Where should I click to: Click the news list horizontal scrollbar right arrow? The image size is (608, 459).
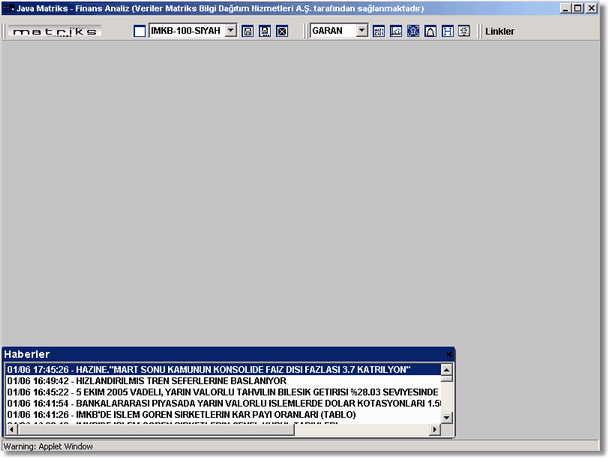[434, 429]
